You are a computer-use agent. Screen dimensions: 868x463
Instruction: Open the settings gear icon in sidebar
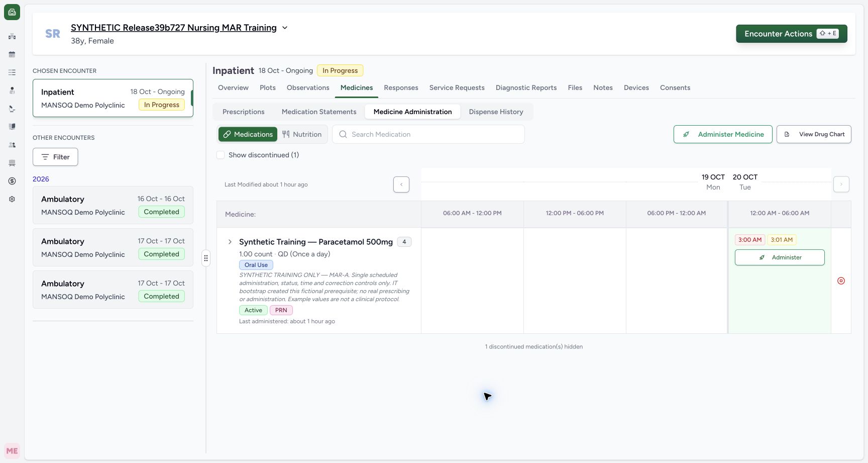click(x=12, y=199)
